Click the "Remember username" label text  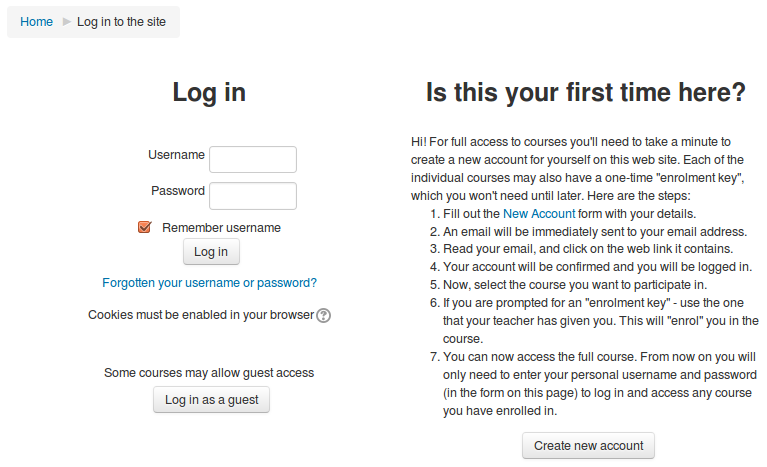point(221,227)
